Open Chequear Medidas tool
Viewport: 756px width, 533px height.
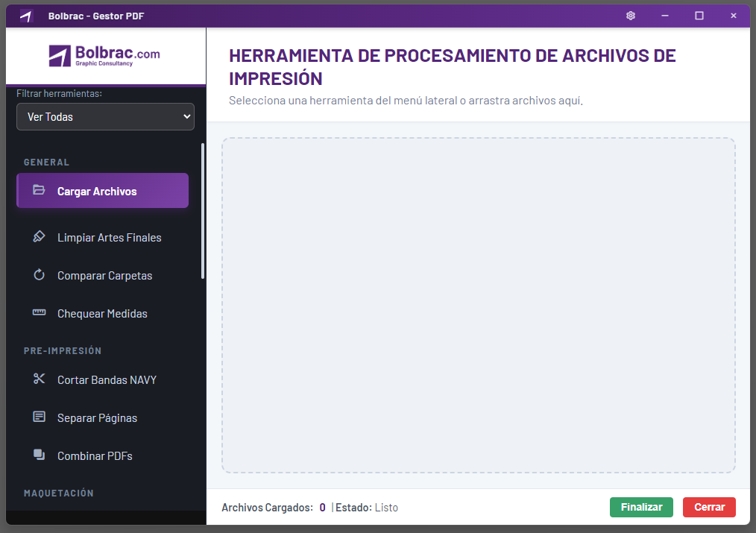tap(102, 314)
